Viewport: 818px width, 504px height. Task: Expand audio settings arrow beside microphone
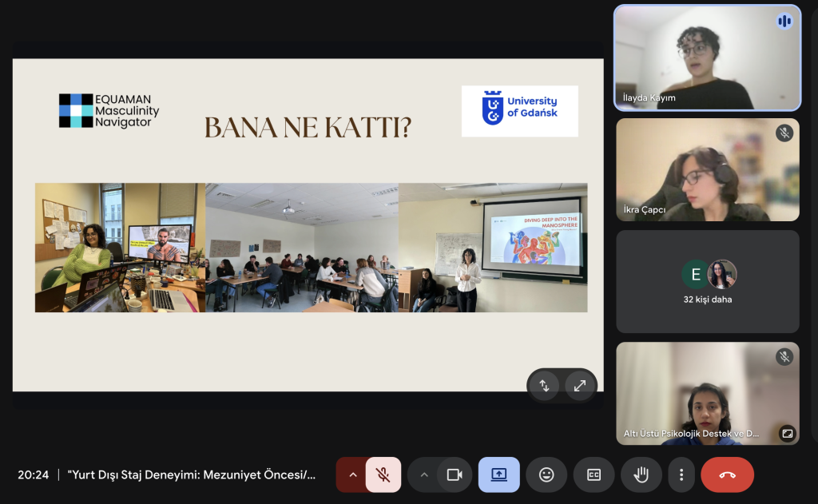351,474
